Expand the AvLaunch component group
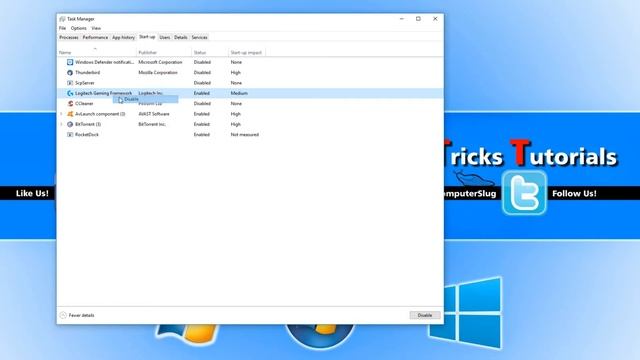 point(61,114)
